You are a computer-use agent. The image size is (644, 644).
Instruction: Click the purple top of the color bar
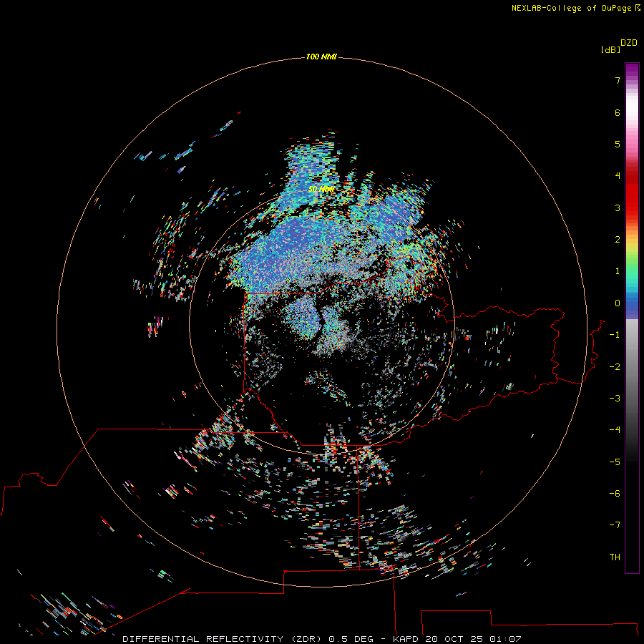coord(632,70)
